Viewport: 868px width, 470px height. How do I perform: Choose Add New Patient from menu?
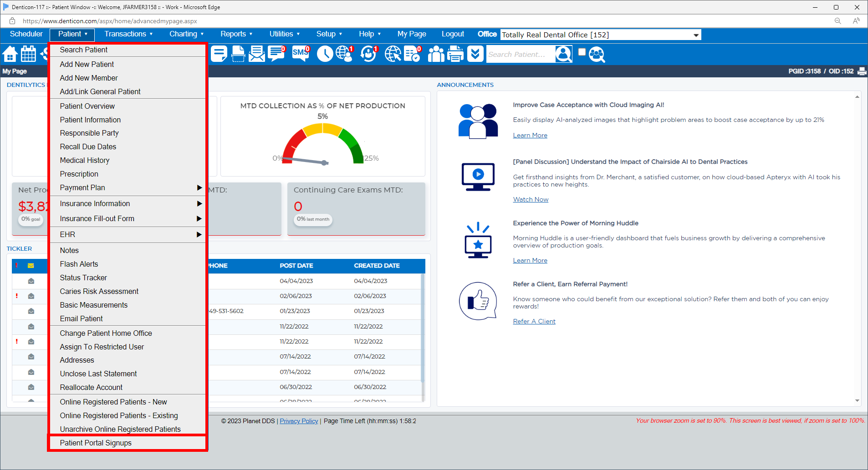(x=87, y=64)
